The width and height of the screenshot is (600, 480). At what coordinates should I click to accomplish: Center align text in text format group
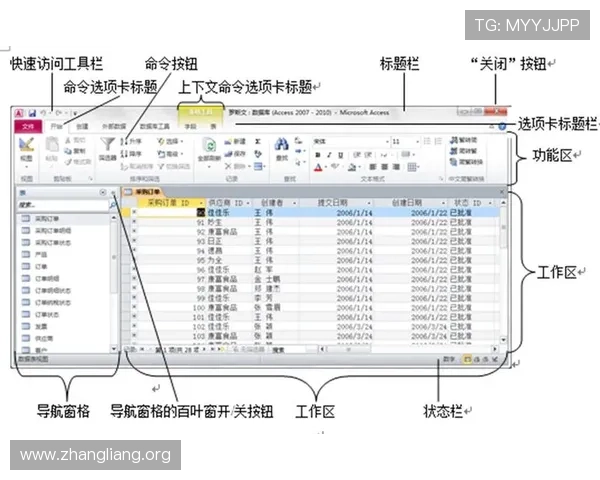click(385, 167)
